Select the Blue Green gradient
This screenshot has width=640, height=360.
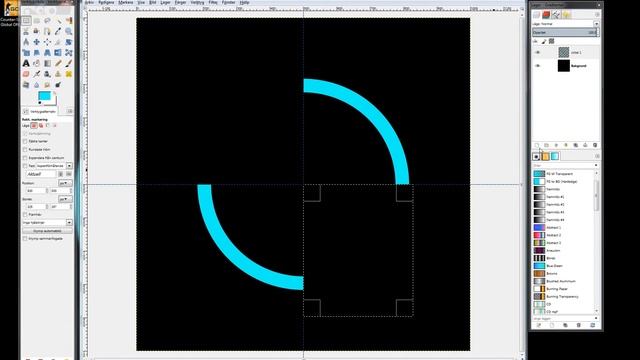[555, 266]
